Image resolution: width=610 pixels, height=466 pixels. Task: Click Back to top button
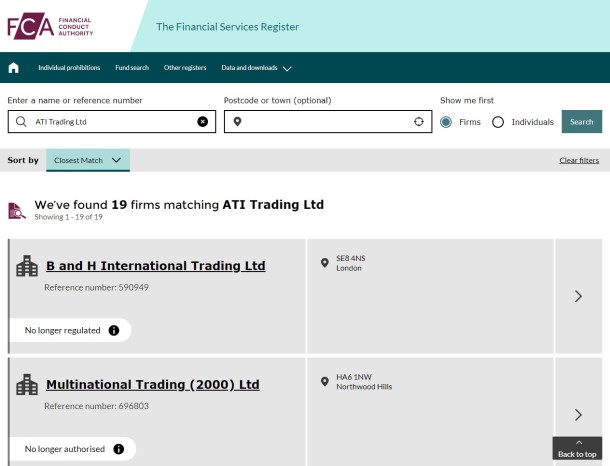pos(577,448)
